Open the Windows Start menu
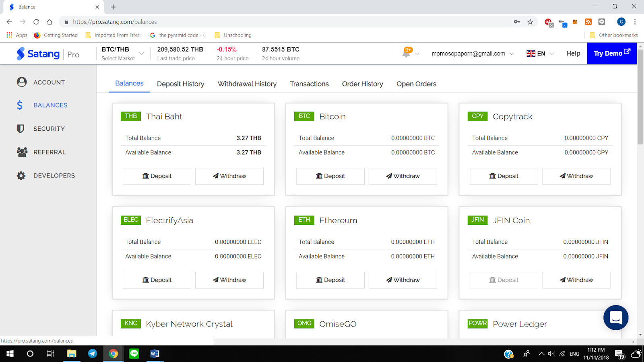Image resolution: width=644 pixels, height=362 pixels. [10, 354]
